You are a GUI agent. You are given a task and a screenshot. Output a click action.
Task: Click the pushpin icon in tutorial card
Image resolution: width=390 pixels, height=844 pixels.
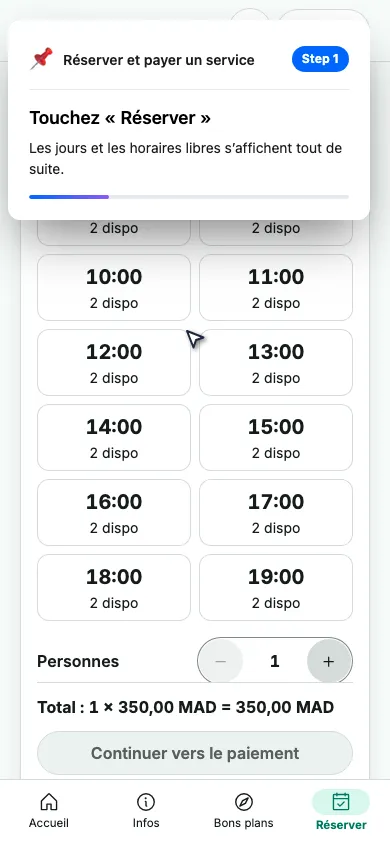(41, 59)
